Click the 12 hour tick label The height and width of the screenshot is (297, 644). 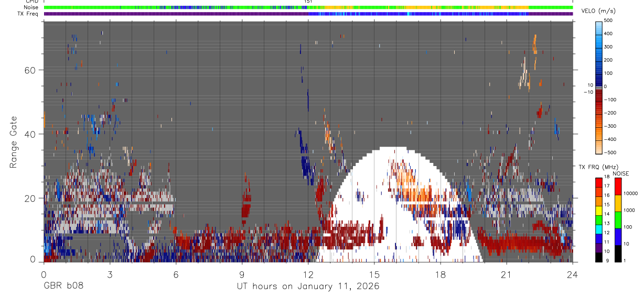pos(308,274)
